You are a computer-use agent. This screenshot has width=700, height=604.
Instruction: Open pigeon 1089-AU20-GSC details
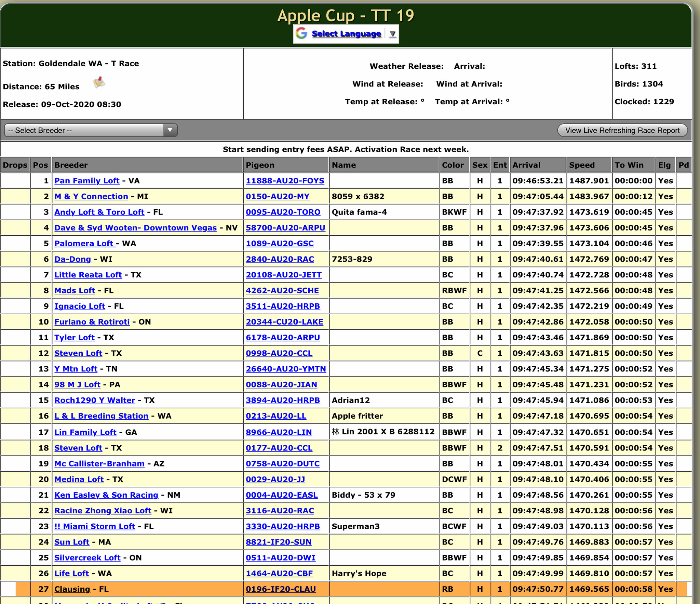[280, 244]
